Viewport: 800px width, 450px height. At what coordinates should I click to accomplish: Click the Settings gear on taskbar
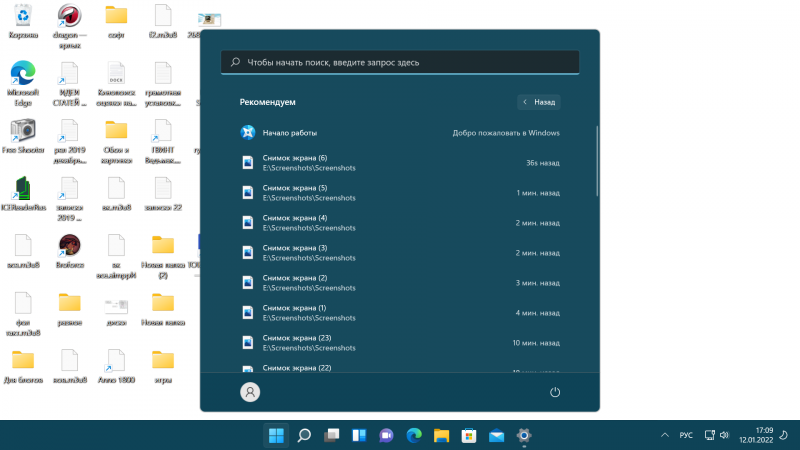(x=523, y=435)
